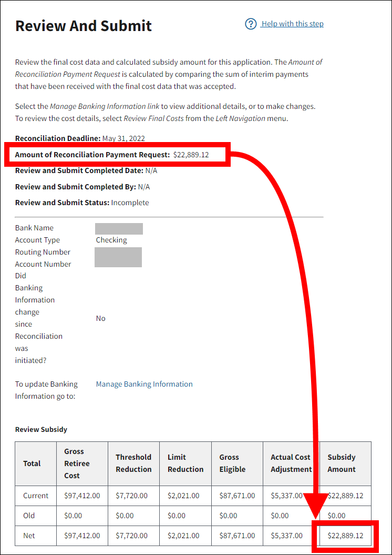Select the Threshold Reduction column header

[133, 463]
